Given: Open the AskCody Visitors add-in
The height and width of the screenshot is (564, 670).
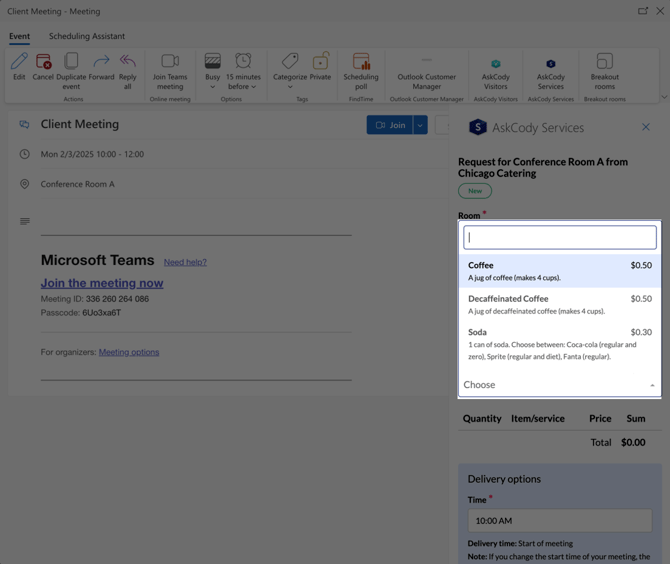Looking at the screenshot, I should [x=496, y=75].
